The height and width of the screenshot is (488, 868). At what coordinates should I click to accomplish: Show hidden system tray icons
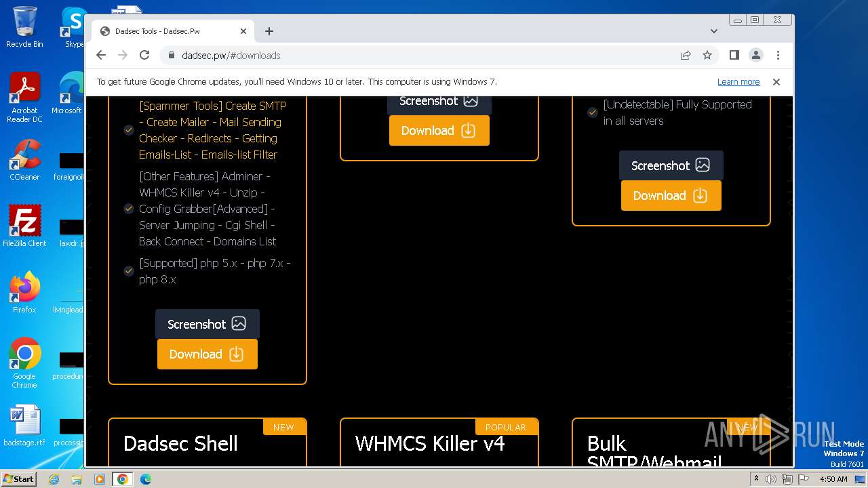click(756, 479)
